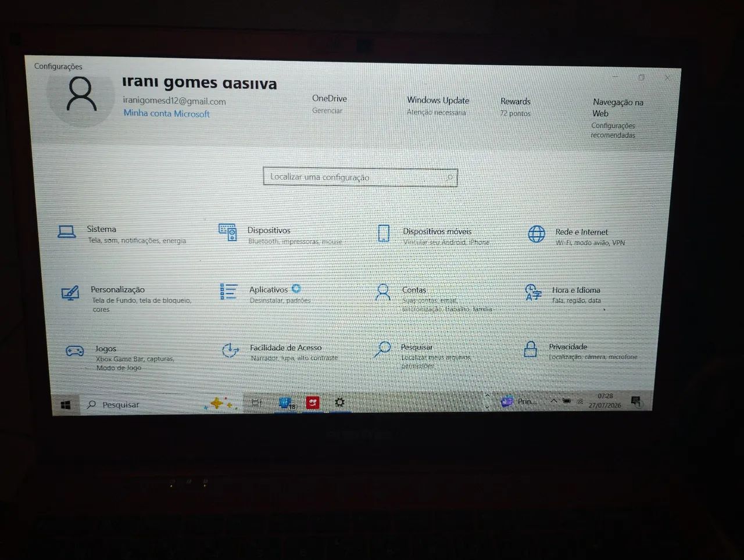744x560 pixels.
Task: Open OneDrive Gerenciar shortcut
Action: point(329,104)
